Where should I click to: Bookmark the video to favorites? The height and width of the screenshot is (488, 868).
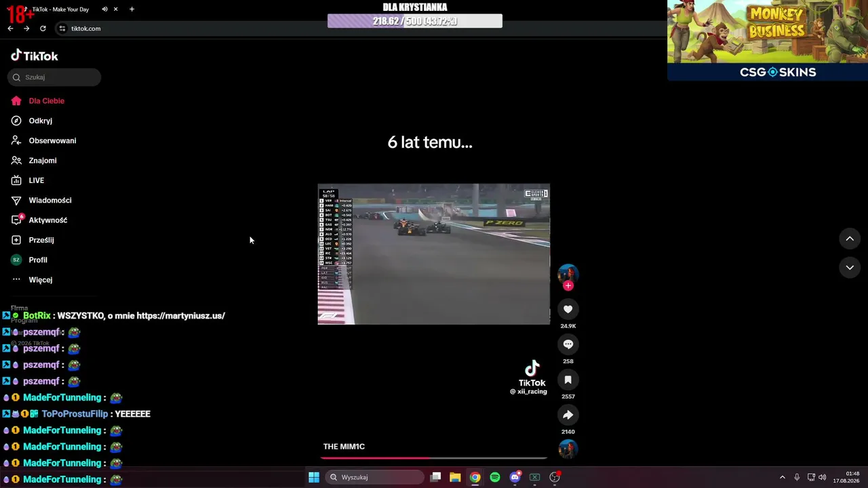tap(568, 380)
